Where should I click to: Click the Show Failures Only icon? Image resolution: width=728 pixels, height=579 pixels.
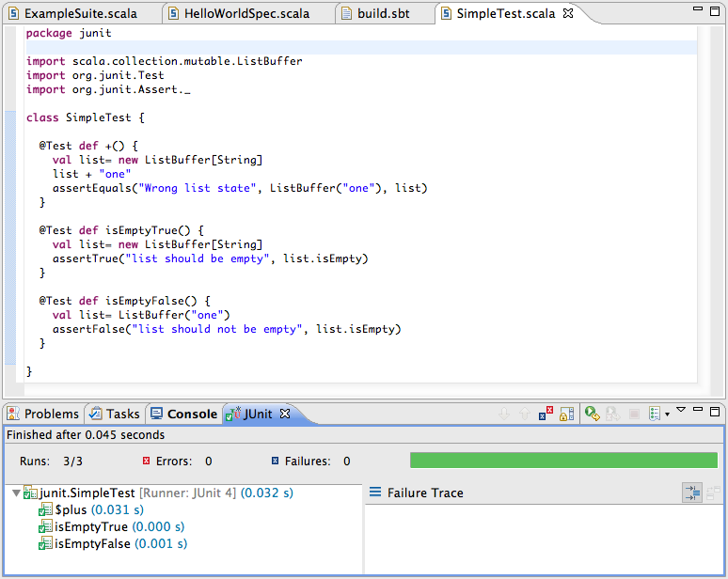pyautogui.click(x=546, y=414)
